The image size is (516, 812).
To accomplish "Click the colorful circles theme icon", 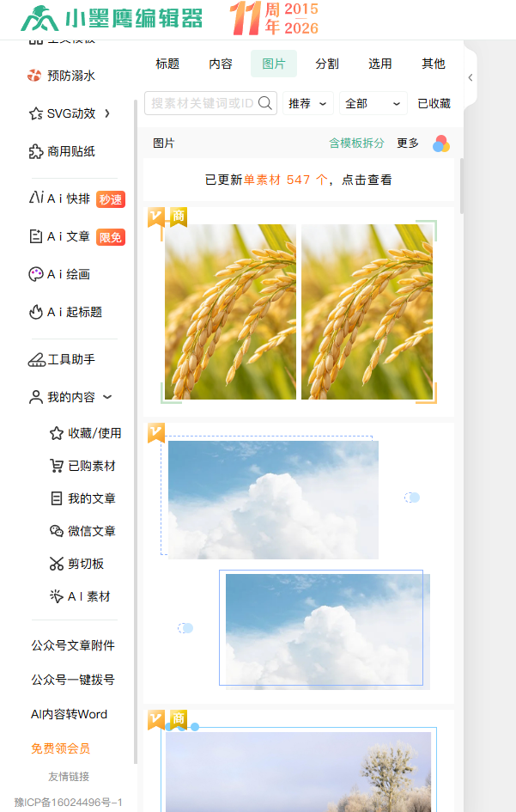I will [x=441, y=143].
